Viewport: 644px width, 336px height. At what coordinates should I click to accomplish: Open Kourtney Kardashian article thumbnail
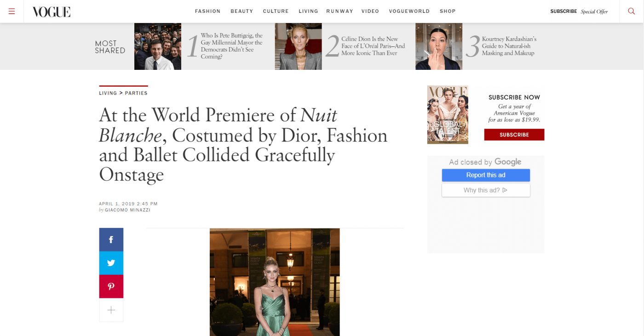click(439, 46)
